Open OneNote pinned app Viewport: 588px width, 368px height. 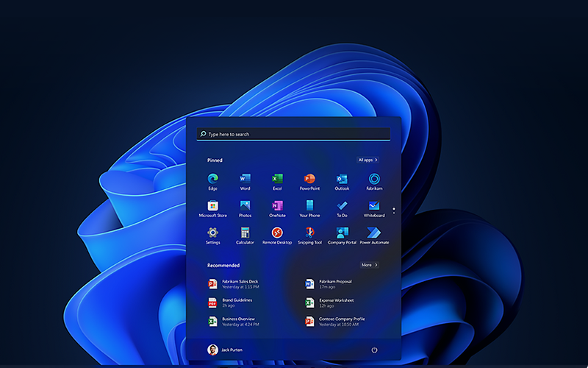click(x=277, y=206)
